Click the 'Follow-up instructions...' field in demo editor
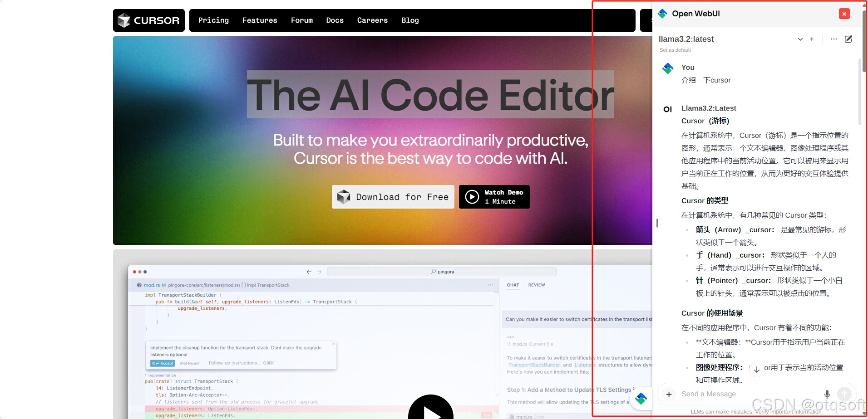The width and height of the screenshot is (868, 419). (241, 363)
